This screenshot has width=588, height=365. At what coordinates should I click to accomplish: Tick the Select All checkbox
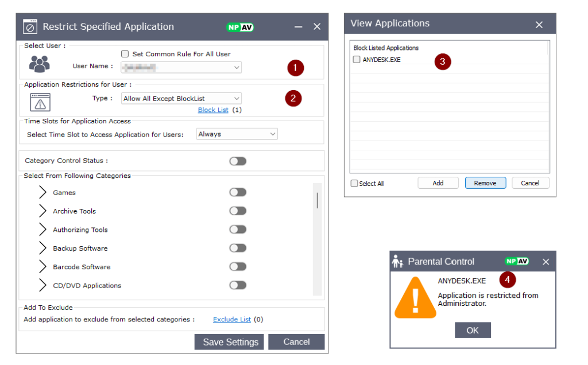pos(354,184)
